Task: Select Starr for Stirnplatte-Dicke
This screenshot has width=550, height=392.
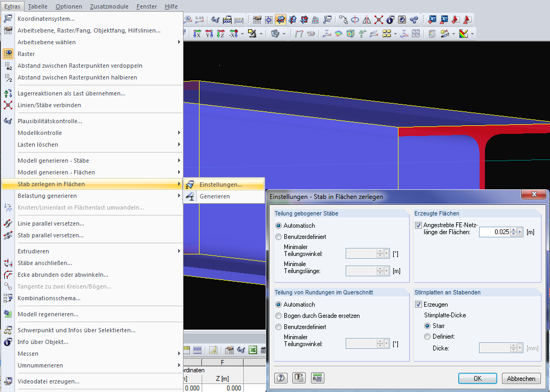Action: pos(427,326)
